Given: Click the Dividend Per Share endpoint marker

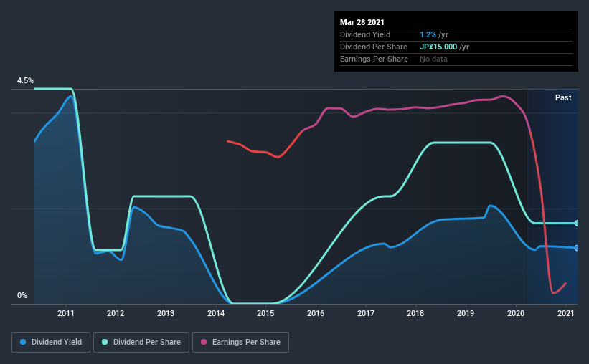Looking at the screenshot, I should click(576, 224).
